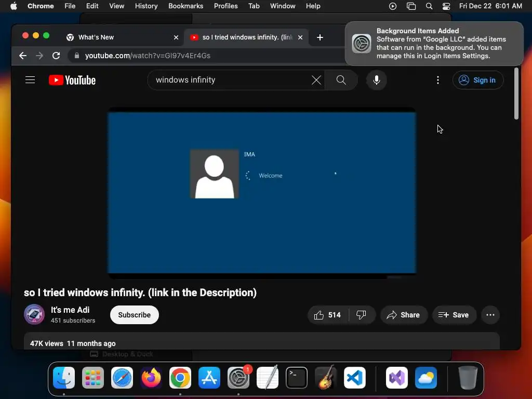The height and width of the screenshot is (399, 532).
Task: Open TextEdit from the Dock
Action: tap(268, 378)
